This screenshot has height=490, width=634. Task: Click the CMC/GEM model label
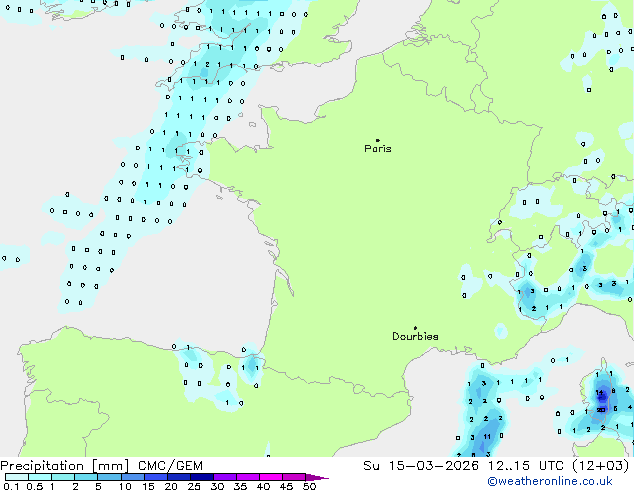click(x=170, y=466)
